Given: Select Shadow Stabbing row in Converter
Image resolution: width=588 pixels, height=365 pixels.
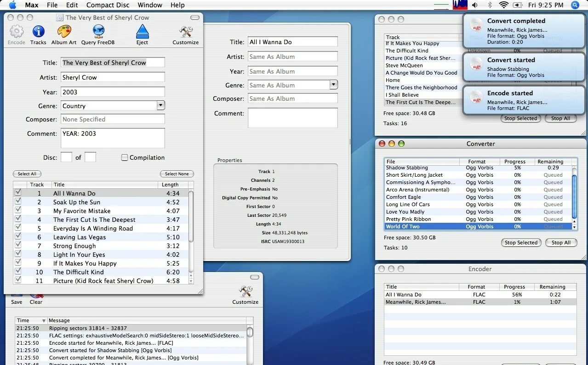Looking at the screenshot, I should [478, 168].
